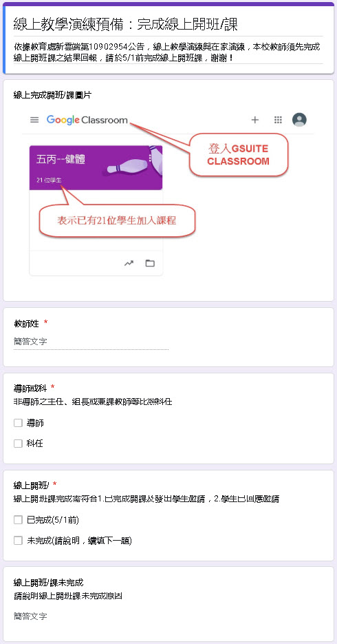Screen dimensions: 337x644
Task: Click the 21 位學生 label on class card
Action: [x=49, y=180]
